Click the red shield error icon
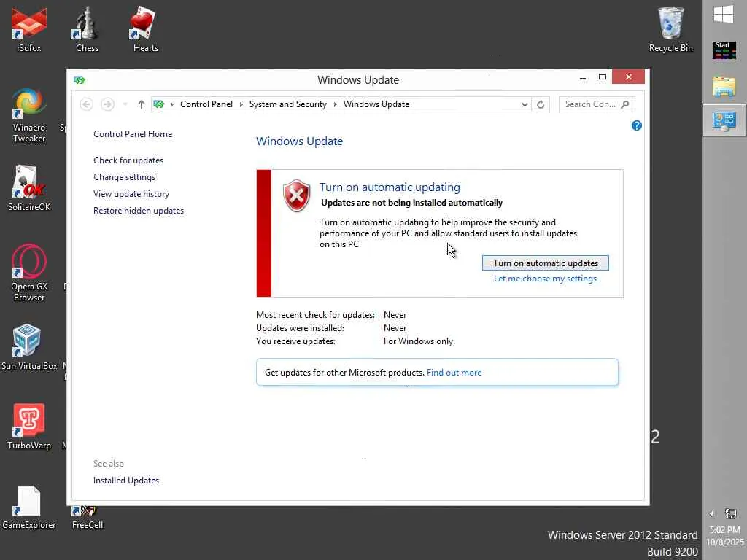 [x=296, y=195]
